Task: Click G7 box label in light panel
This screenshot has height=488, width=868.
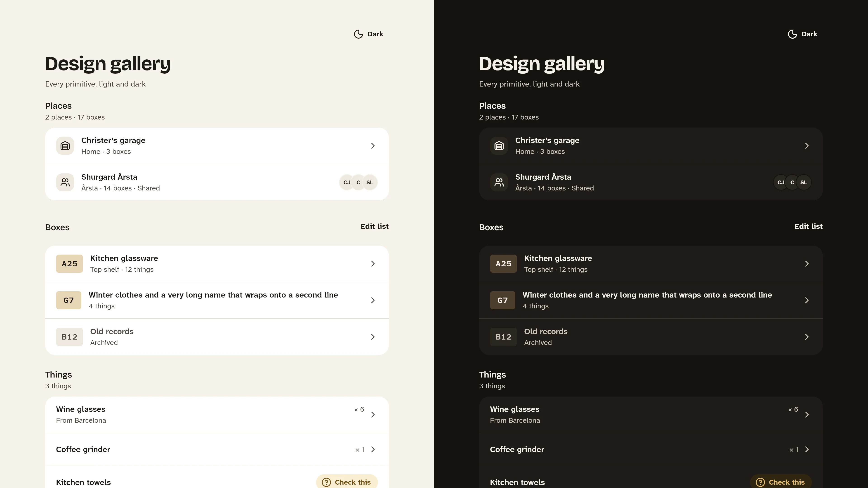Action: tap(69, 300)
